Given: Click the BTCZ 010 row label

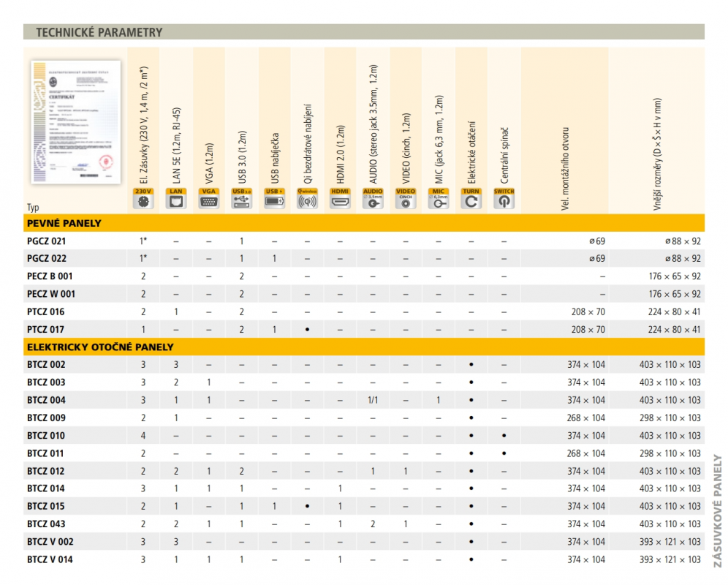Looking at the screenshot, I should pos(46,435).
